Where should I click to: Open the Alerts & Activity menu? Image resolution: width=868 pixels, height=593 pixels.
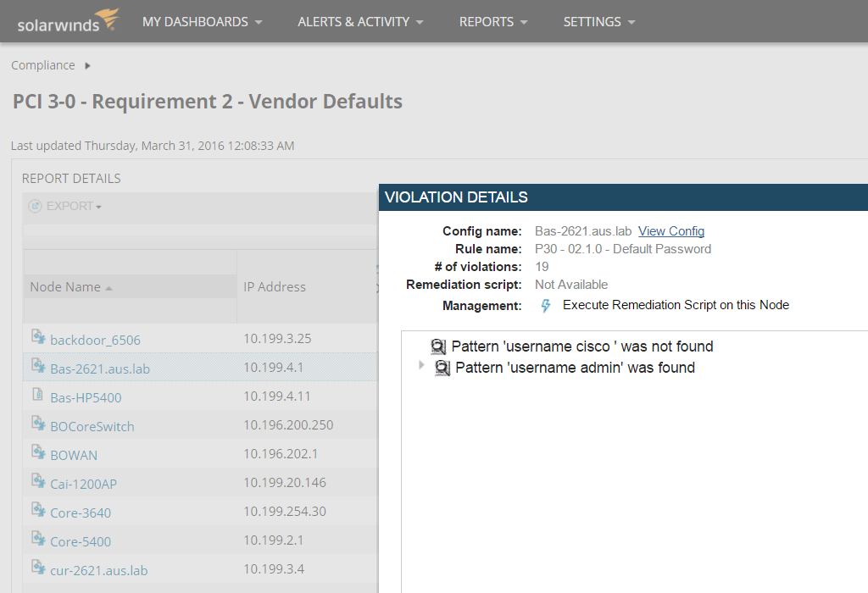pyautogui.click(x=360, y=21)
